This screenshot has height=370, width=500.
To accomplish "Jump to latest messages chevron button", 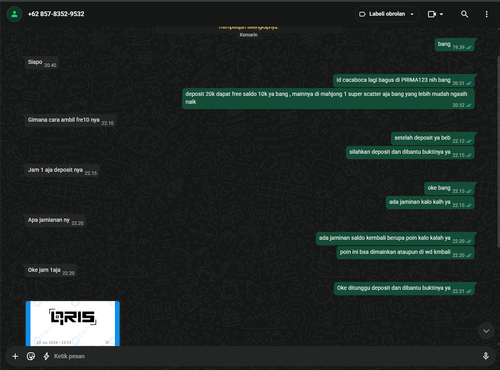I will pos(486,331).
